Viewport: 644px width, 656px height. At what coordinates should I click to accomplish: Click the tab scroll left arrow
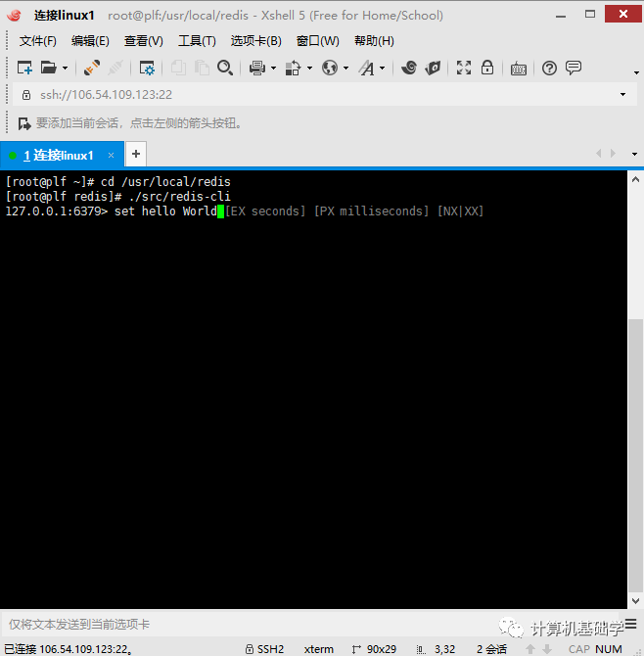coord(599,154)
